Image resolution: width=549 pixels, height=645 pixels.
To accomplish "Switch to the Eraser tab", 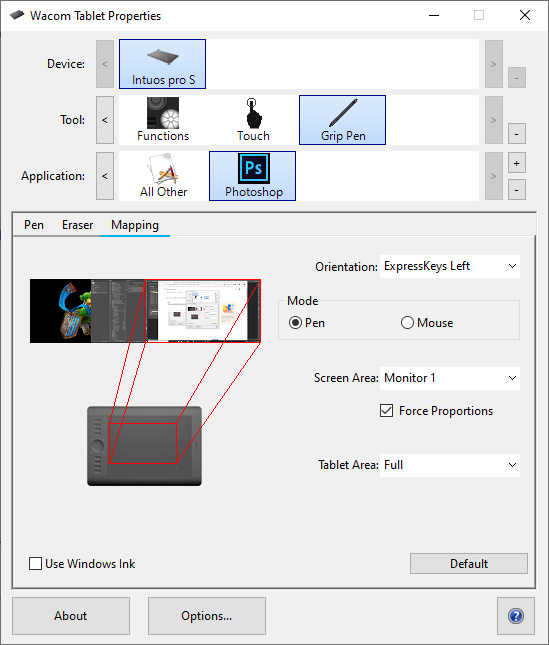I will pos(77,225).
